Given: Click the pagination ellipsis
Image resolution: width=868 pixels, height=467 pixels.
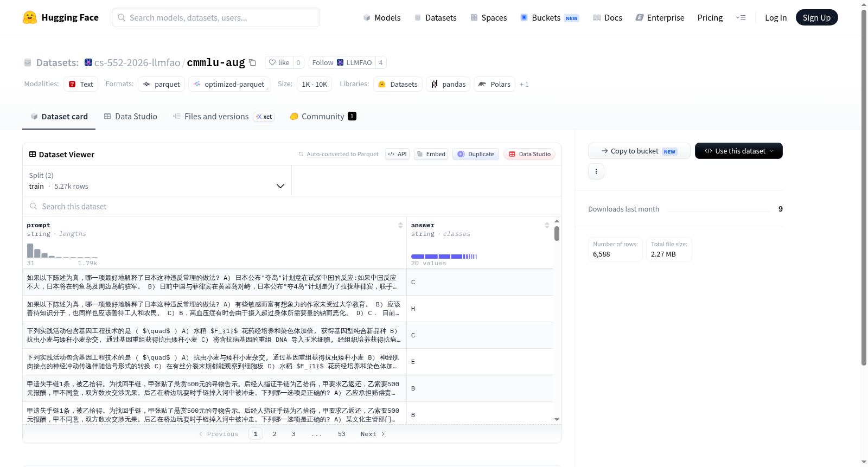Looking at the screenshot, I should coord(317,434).
